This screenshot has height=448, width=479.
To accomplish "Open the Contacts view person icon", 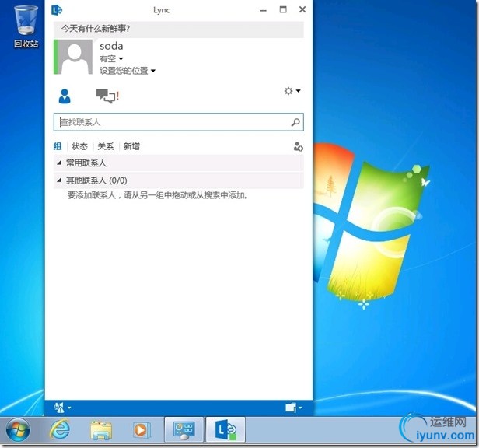I will pyautogui.click(x=65, y=96).
